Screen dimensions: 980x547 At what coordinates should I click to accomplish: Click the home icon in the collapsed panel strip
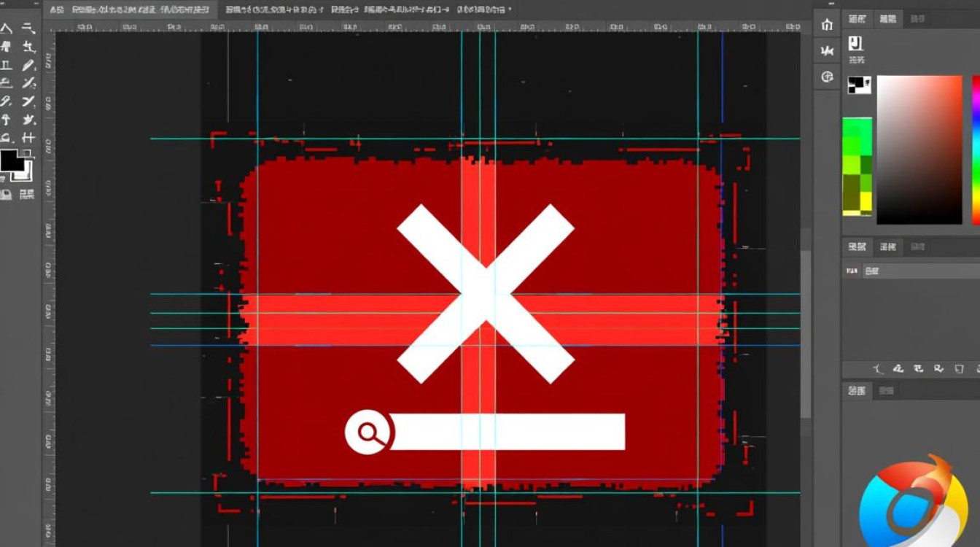pos(827,25)
